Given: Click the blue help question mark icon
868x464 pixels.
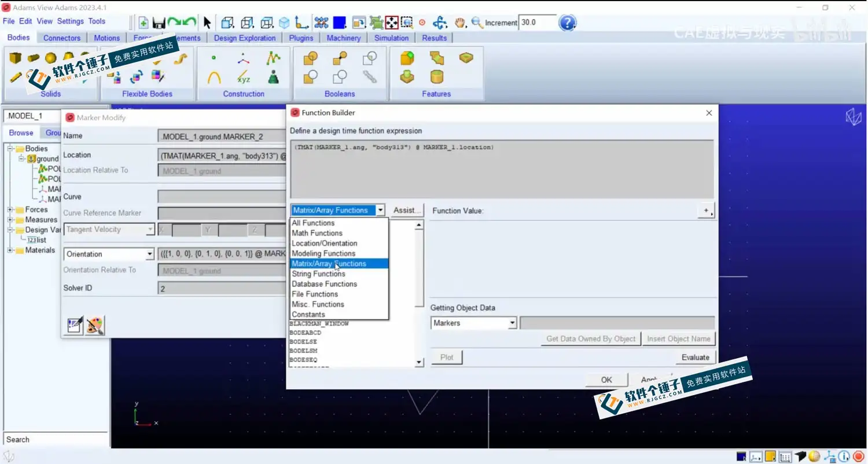Looking at the screenshot, I should coord(568,23).
